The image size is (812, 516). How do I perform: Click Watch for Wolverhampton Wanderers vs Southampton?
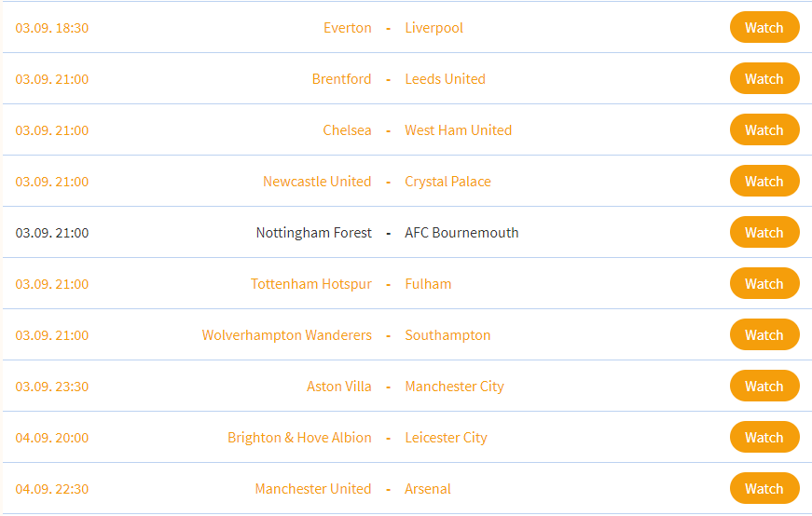[764, 335]
